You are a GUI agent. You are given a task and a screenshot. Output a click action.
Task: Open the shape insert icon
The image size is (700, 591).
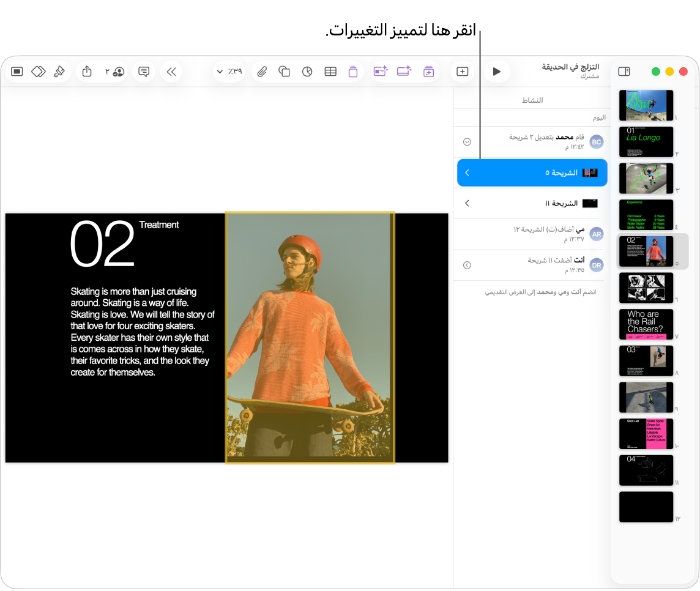285,72
